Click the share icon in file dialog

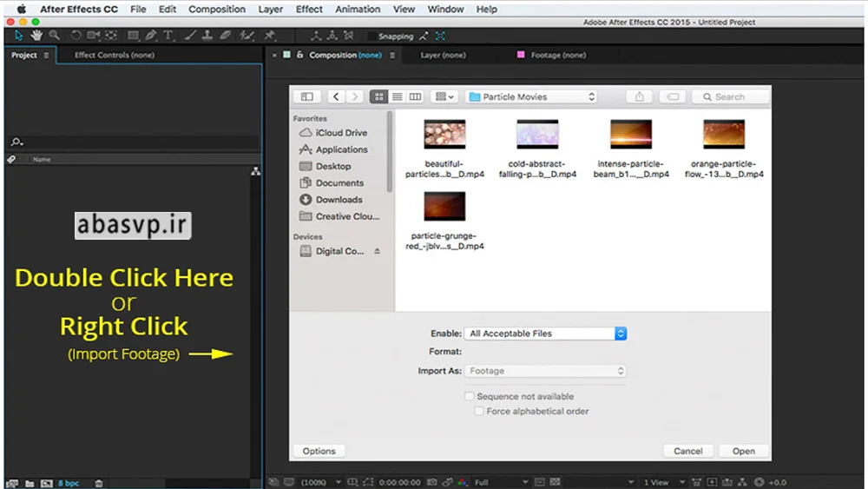640,96
